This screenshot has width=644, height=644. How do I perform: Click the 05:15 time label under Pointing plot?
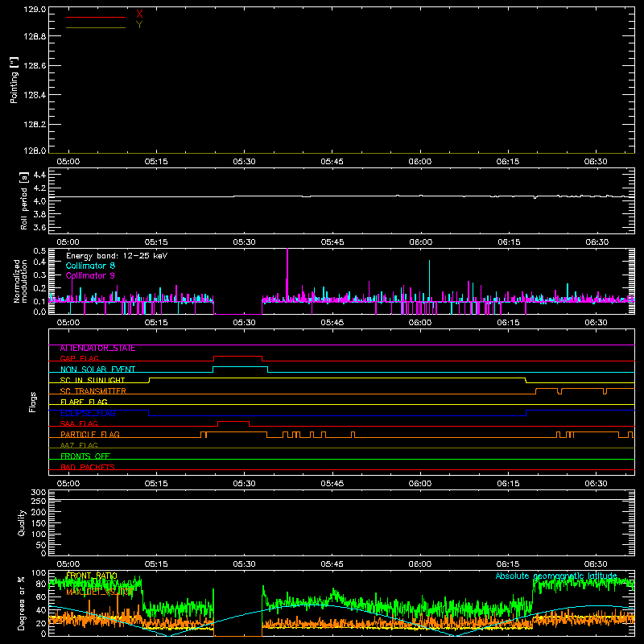pyautogui.click(x=156, y=162)
